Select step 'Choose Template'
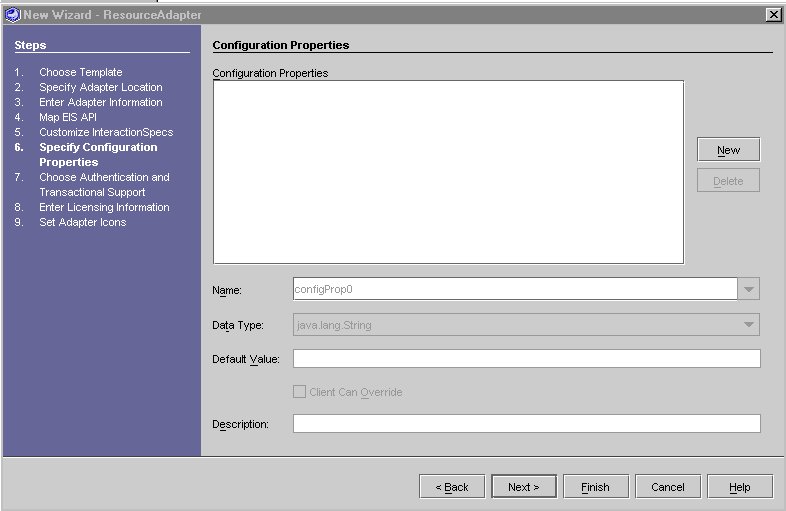 81,72
